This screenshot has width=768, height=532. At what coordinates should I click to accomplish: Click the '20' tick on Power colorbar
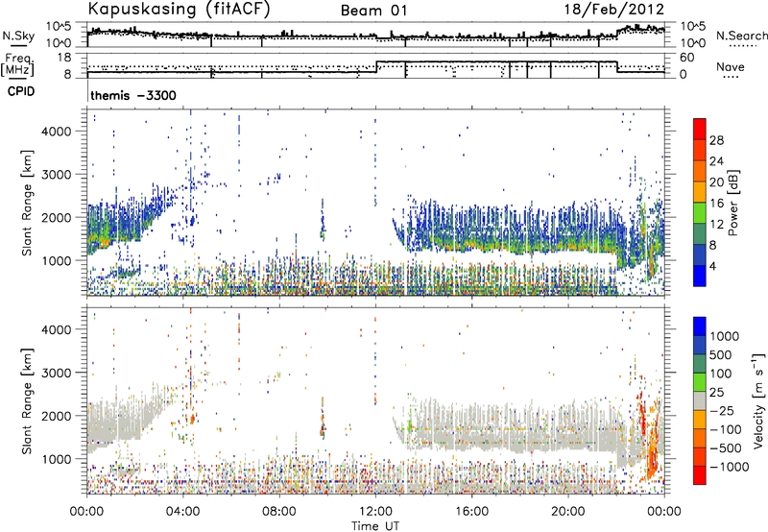point(716,182)
